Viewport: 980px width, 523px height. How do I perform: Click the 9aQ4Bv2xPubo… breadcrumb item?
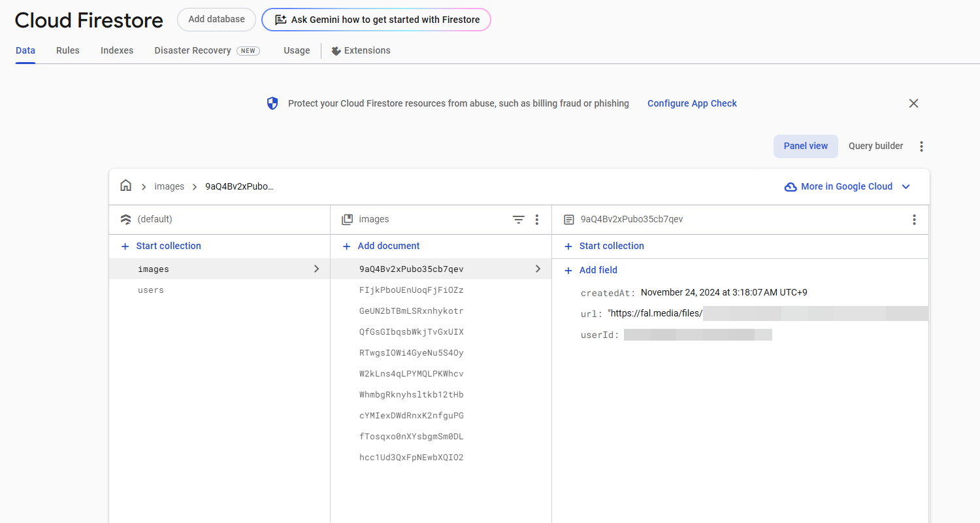pyautogui.click(x=240, y=186)
